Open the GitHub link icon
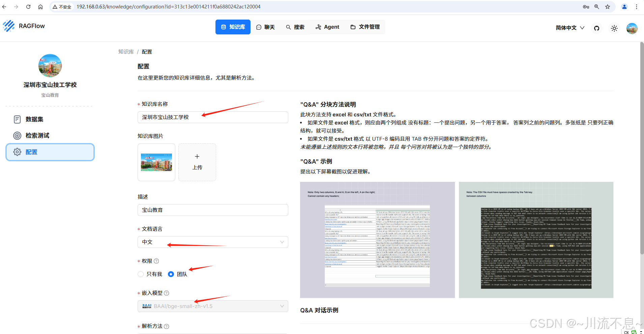Image resolution: width=644 pixels, height=334 pixels. point(597,28)
